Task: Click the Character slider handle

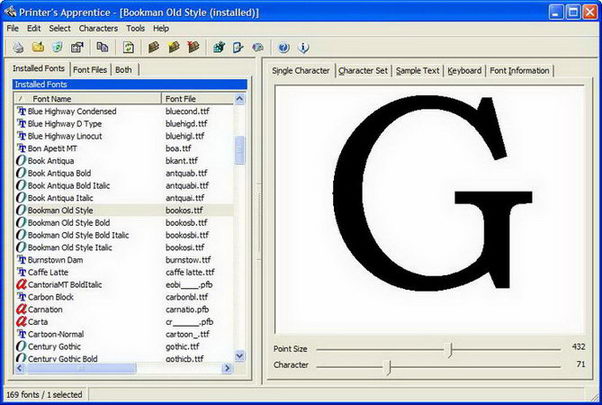Action: 388,367
